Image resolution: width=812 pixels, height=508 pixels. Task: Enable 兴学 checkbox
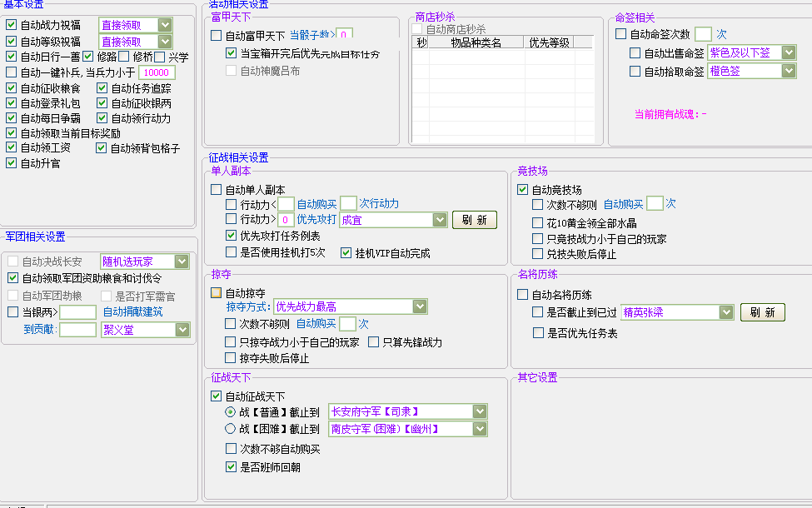pos(160,57)
